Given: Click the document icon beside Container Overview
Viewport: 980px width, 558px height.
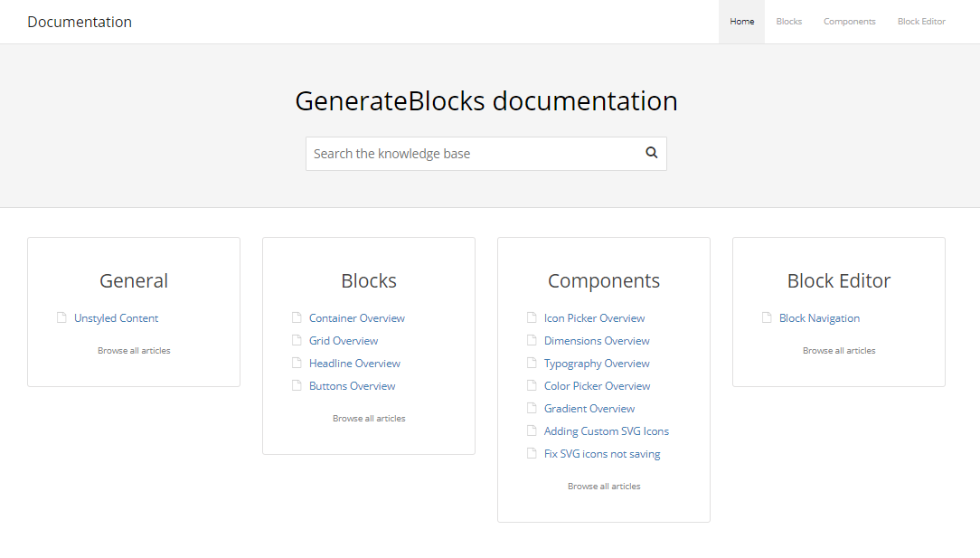Looking at the screenshot, I should (295, 317).
